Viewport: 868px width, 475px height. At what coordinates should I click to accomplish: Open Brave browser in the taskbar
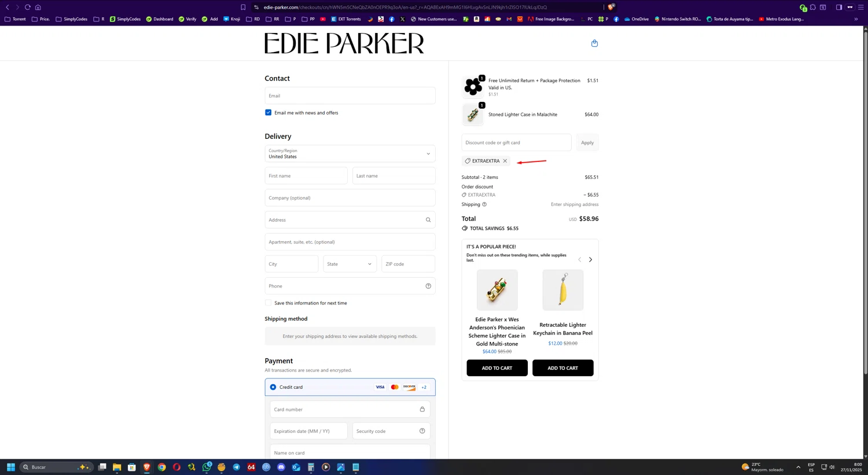point(147,467)
